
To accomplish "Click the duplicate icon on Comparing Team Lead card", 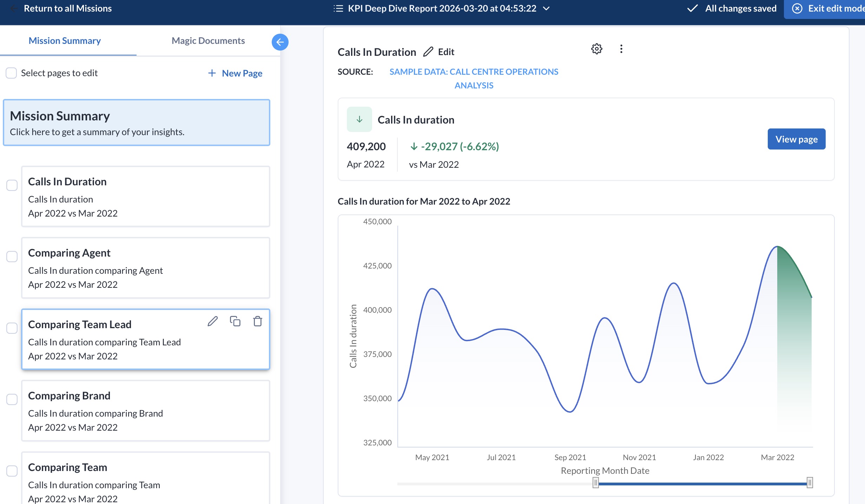I will 235,321.
